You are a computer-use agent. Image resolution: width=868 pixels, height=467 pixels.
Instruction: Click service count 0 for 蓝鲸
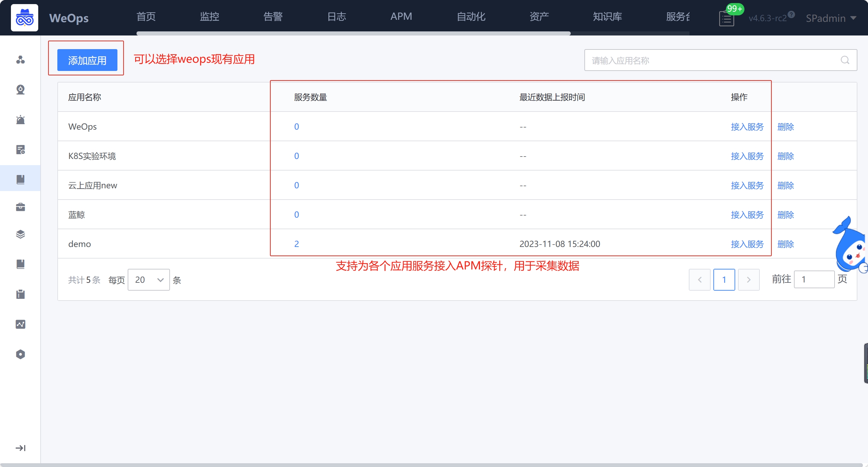pyautogui.click(x=297, y=215)
